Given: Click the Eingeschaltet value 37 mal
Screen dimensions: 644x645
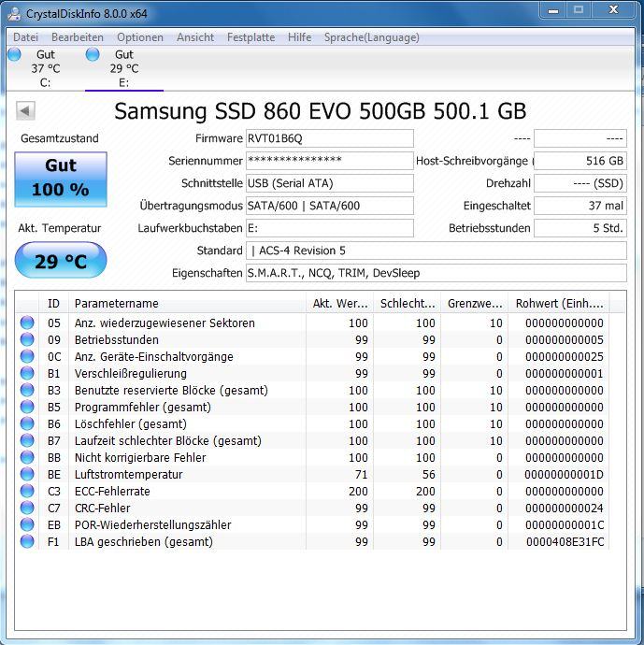Looking at the screenshot, I should [x=580, y=206].
